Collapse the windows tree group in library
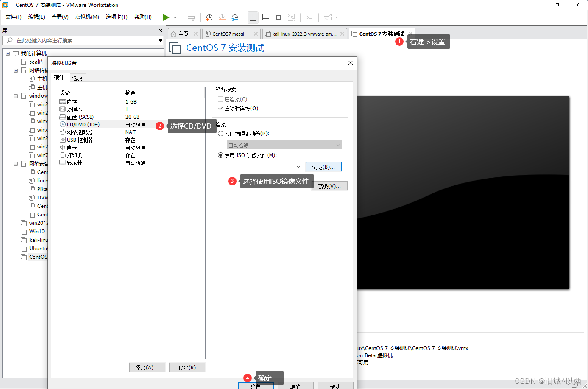Image resolution: width=588 pixels, height=389 pixels. 16,95
